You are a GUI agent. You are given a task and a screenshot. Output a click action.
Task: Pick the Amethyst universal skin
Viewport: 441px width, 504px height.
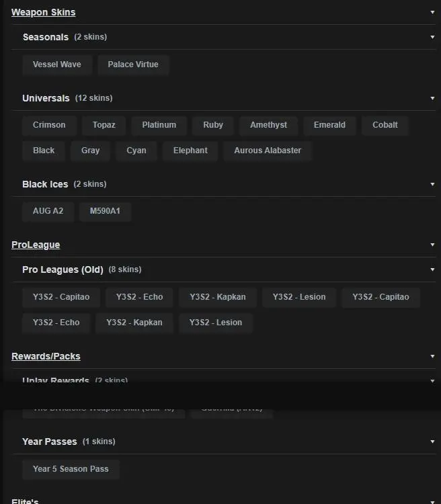pyautogui.click(x=268, y=125)
